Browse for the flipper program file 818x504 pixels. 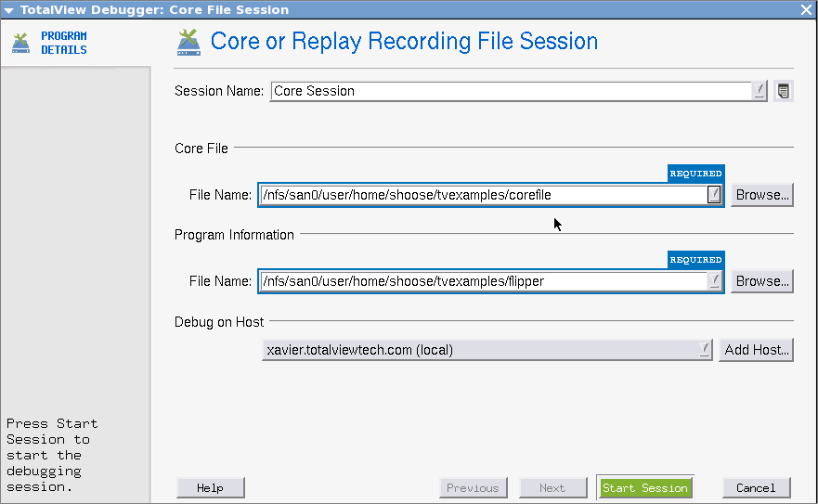click(x=761, y=281)
